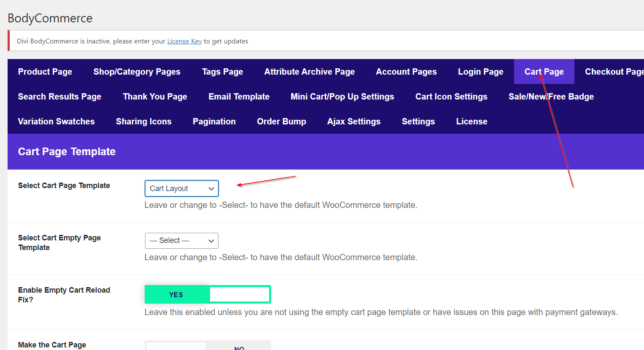Screen dimensions: 644x350
Task: Toggle the Make the Cart Page switch
Action: 207,346
